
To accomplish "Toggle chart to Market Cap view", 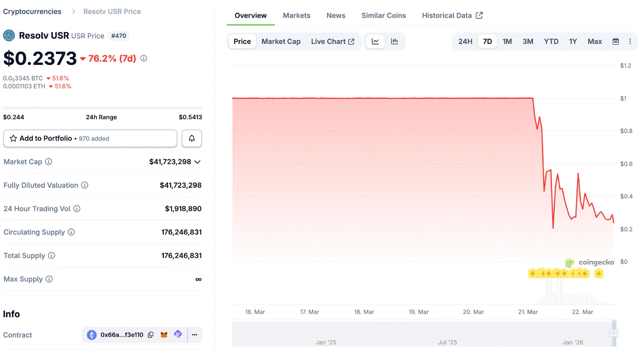I will [x=281, y=41].
